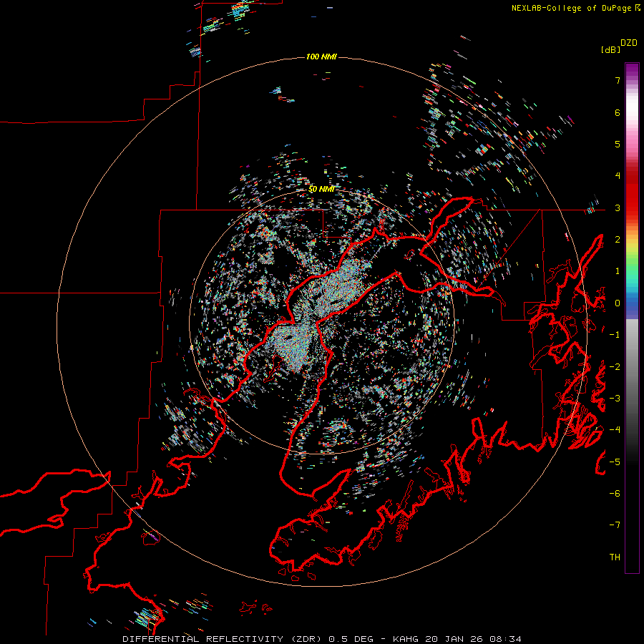Click the -3 value on the color scale

coord(615,399)
